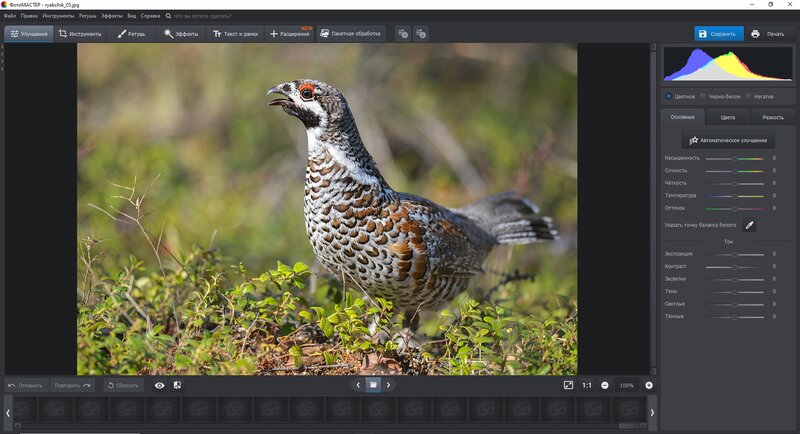Click the fit-to-screen icon

click(x=568, y=385)
